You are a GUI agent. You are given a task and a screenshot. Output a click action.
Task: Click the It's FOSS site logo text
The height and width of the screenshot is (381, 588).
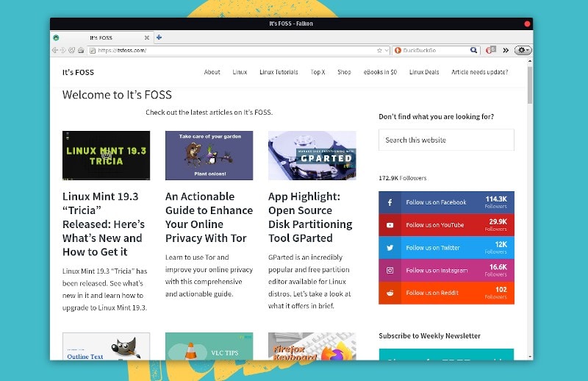click(x=78, y=72)
